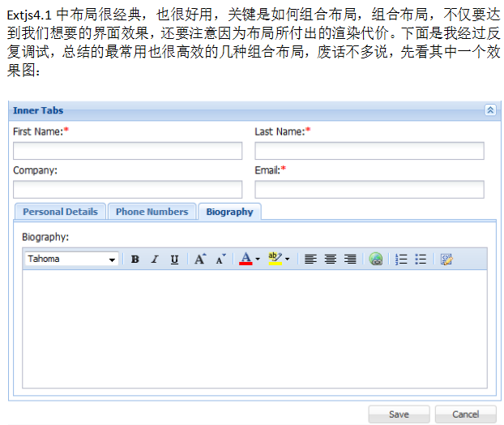The height and width of the screenshot is (425, 504).
Task: Toggle italic text formatting
Action: click(x=155, y=260)
